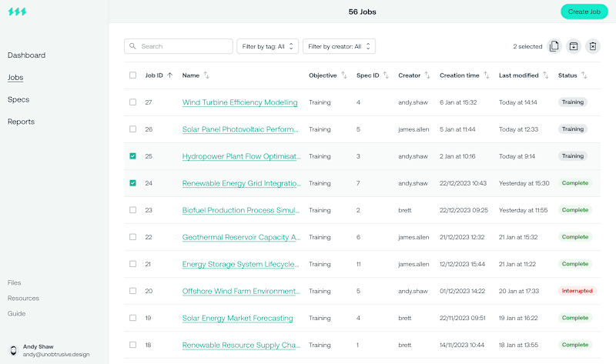Screen dimensions: 616x364
Task: Open Solar Energy Market Forecasting job
Action: [x=238, y=318]
